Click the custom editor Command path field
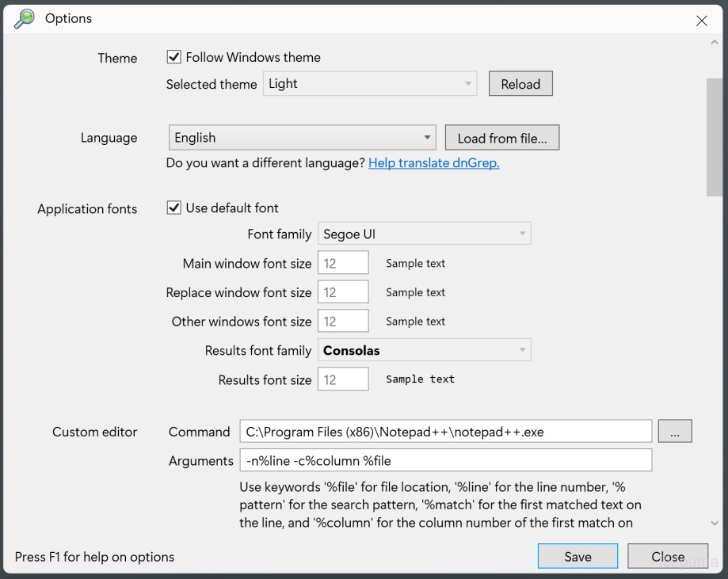The image size is (728, 579). point(445,432)
